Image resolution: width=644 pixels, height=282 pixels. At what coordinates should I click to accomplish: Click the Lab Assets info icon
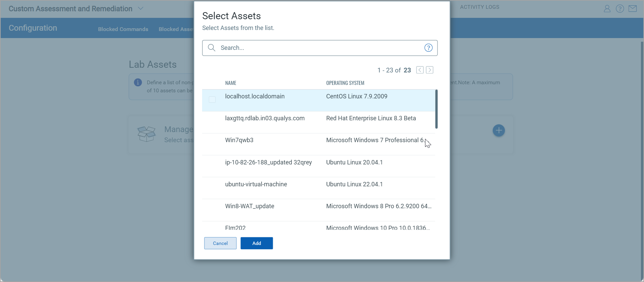pos(138,83)
